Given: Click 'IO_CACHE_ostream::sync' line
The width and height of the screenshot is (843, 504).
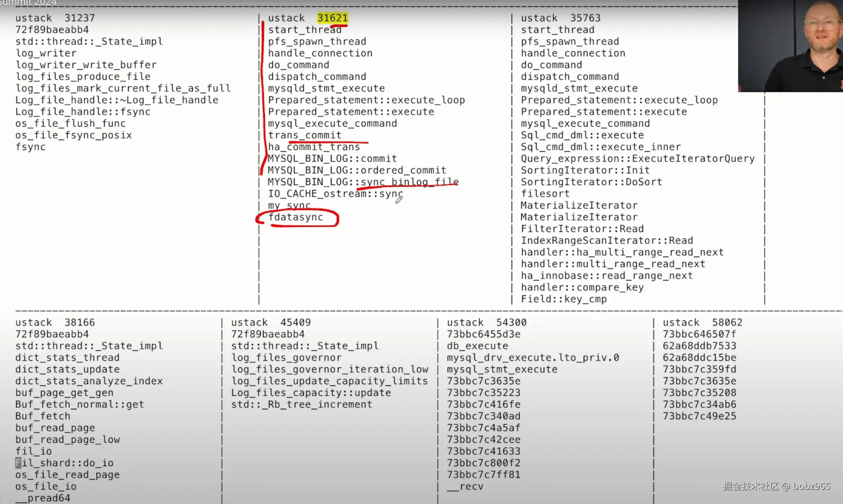Looking at the screenshot, I should tap(336, 194).
